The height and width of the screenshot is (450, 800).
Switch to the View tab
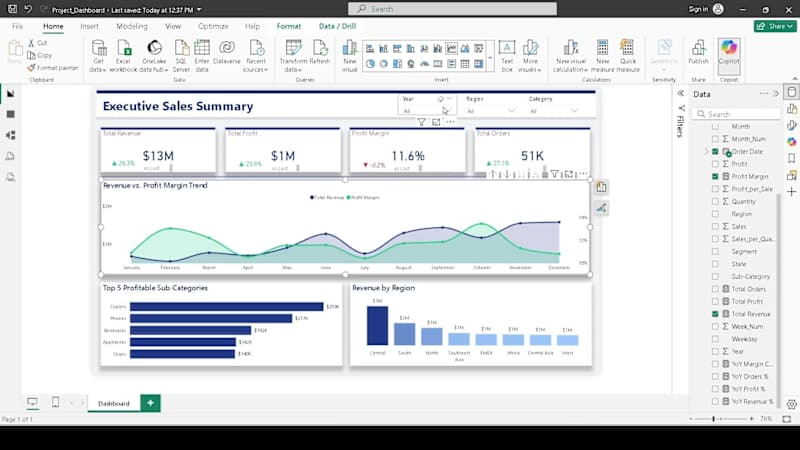coord(173,26)
